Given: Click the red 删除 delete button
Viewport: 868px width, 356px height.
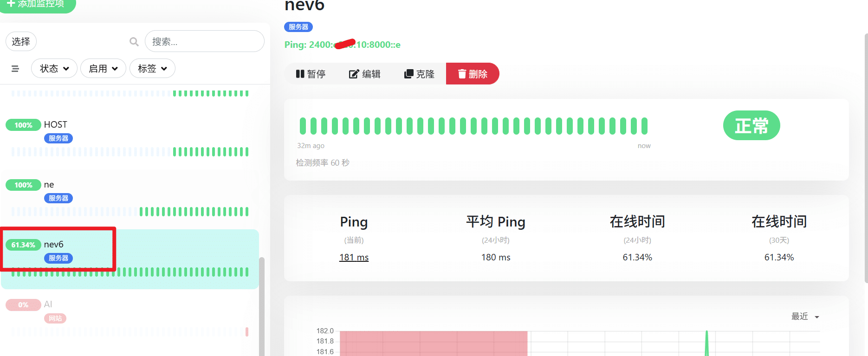Looking at the screenshot, I should point(473,74).
